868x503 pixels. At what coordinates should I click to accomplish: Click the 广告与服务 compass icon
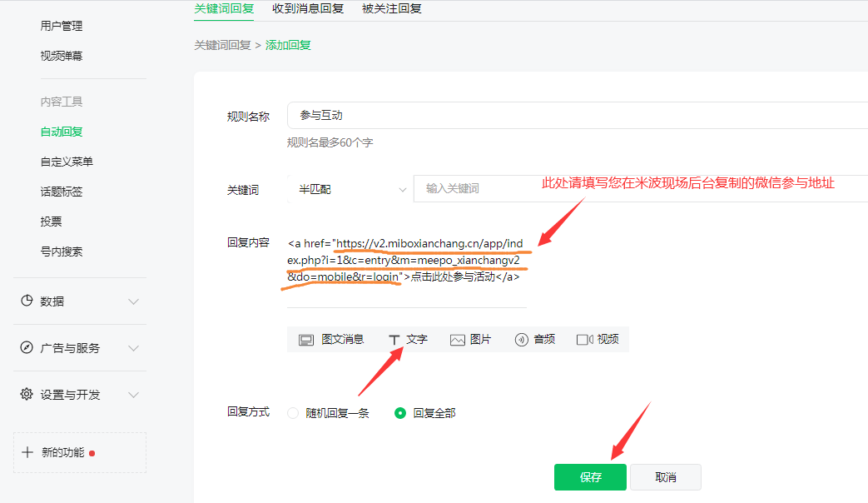pos(27,348)
